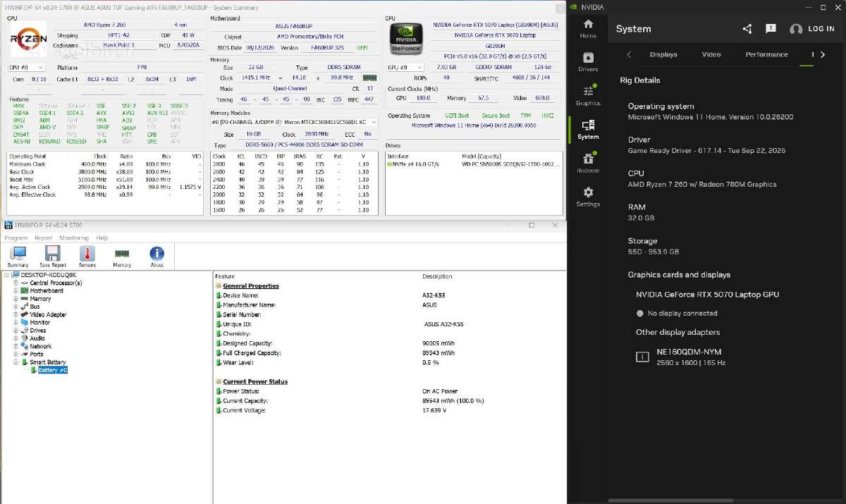Open the Memory Modules DIMM dropdown
Image resolution: width=846 pixels, height=504 pixels.
coord(294,122)
